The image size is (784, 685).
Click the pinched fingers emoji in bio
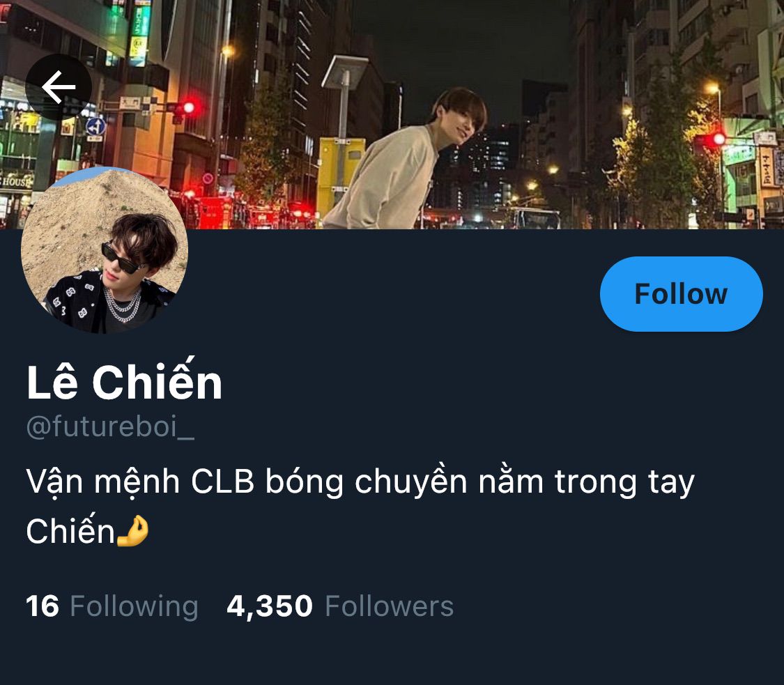(132, 531)
